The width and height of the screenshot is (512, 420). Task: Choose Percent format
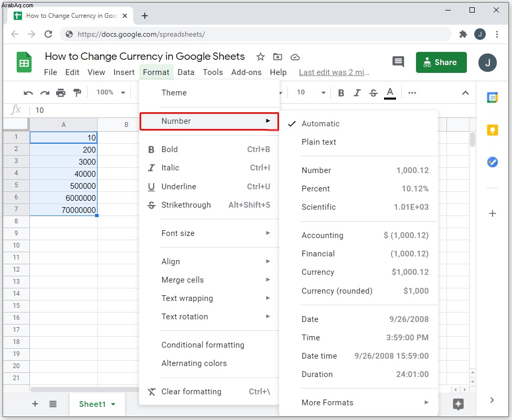[358, 189]
